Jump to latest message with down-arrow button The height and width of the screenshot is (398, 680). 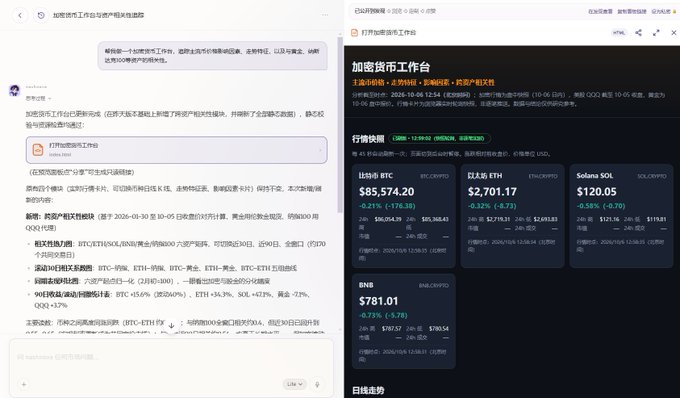(171, 326)
